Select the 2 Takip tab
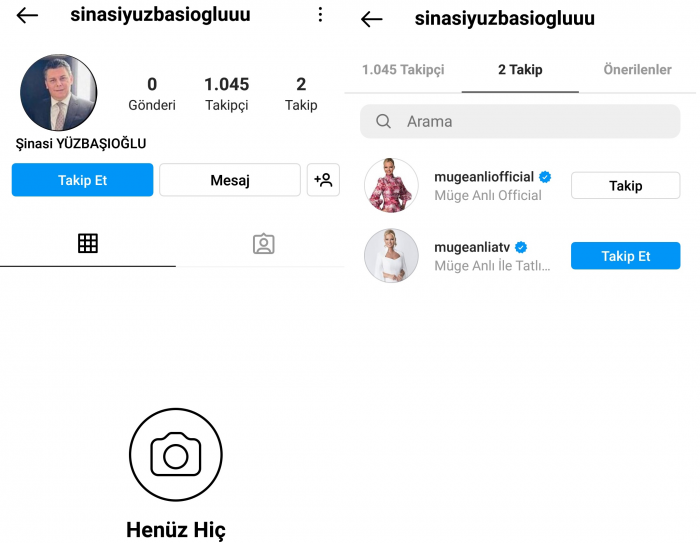The height and width of the screenshot is (543, 700). point(520,70)
